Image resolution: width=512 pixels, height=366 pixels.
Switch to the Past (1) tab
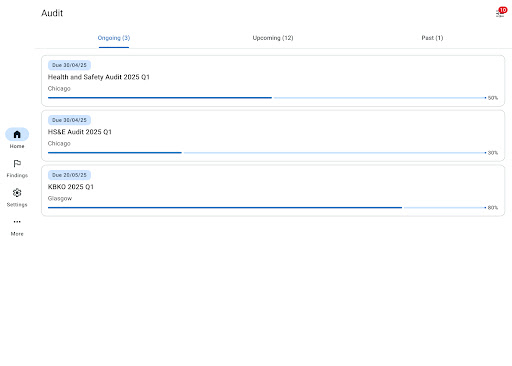[432, 38]
